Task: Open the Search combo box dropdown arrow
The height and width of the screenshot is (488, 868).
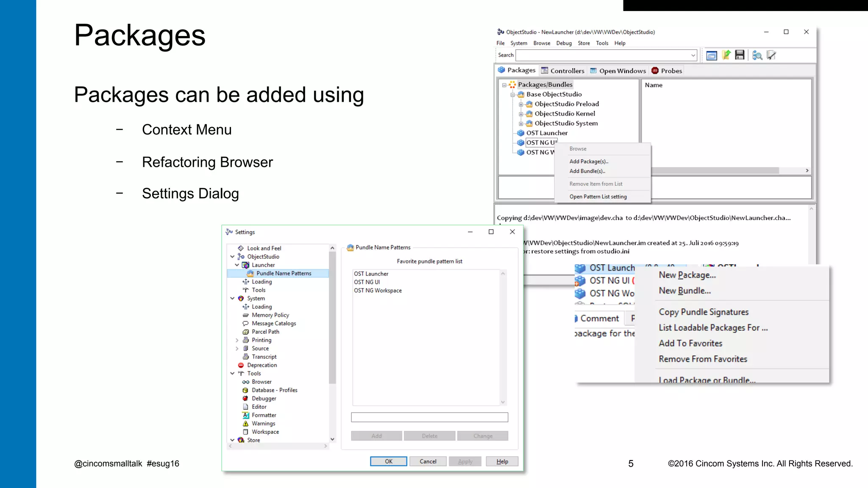Action: pyautogui.click(x=693, y=55)
